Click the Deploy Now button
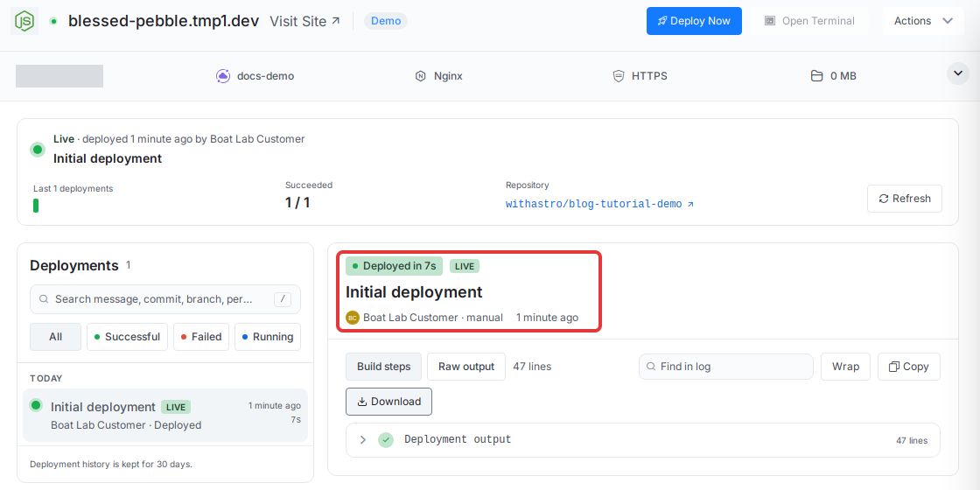980x490 pixels. pyautogui.click(x=694, y=21)
